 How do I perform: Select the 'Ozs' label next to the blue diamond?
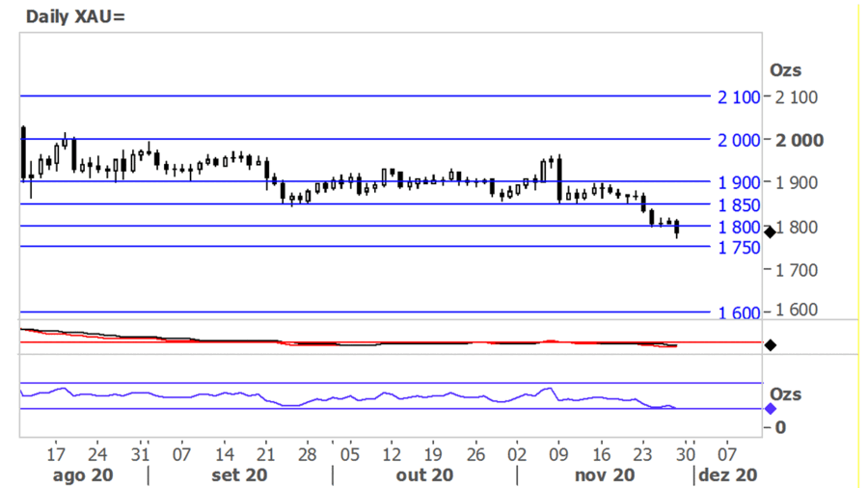(785, 394)
